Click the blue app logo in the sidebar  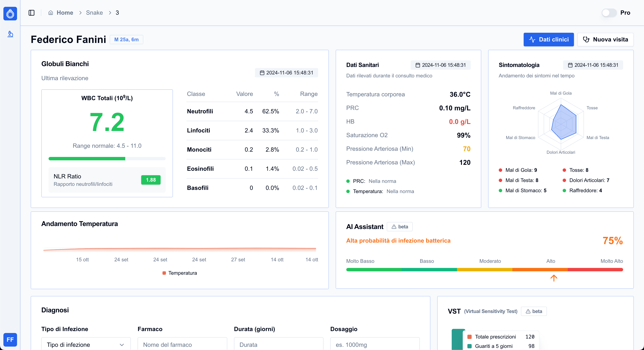coord(10,14)
